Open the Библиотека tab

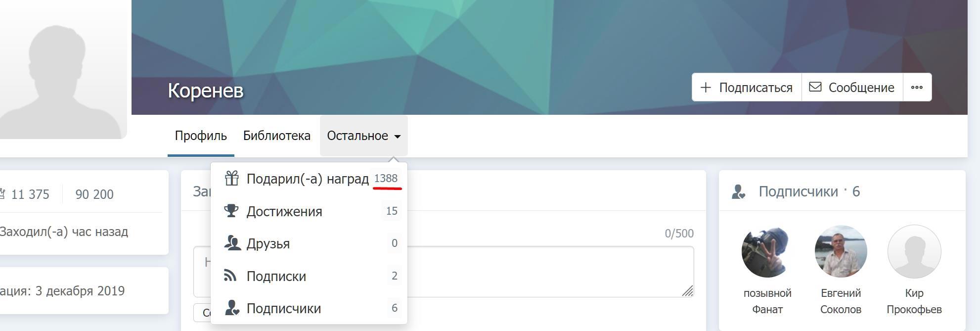[x=276, y=136]
